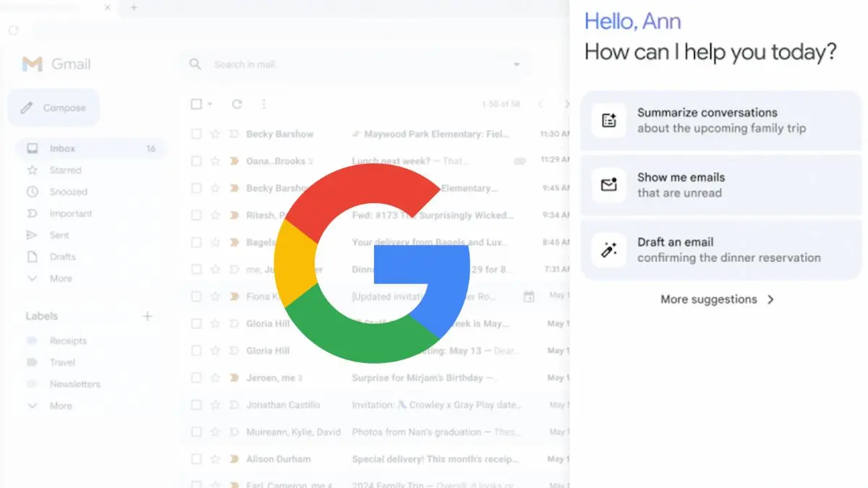868x488 pixels.
Task: Click the magic wand Draft an email icon
Action: pos(609,250)
